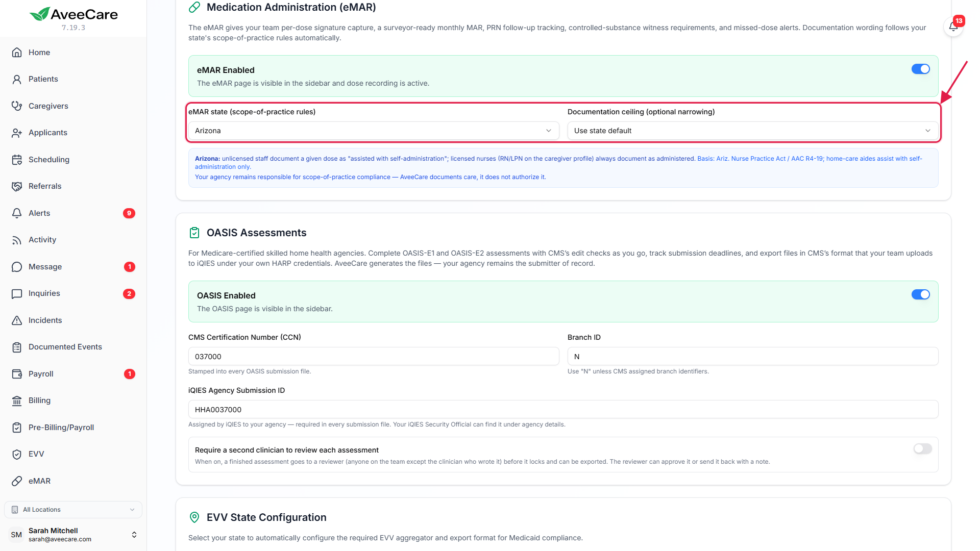The width and height of the screenshot is (980, 551).
Task: Click the Activity feed icon
Action: 17,240
